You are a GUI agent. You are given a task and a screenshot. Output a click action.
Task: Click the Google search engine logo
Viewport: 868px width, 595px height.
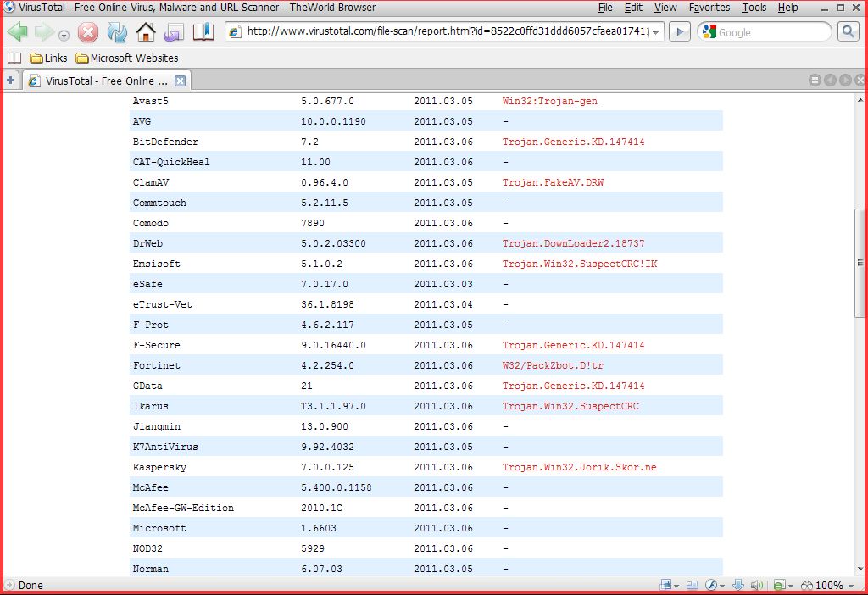coord(709,31)
